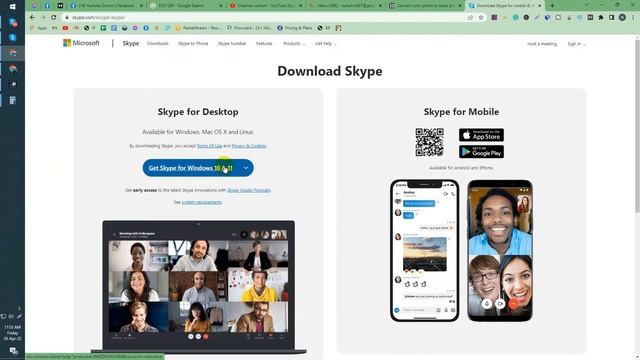The height and width of the screenshot is (360, 640).
Task: Open the Terms Of Use link
Action: 209,146
